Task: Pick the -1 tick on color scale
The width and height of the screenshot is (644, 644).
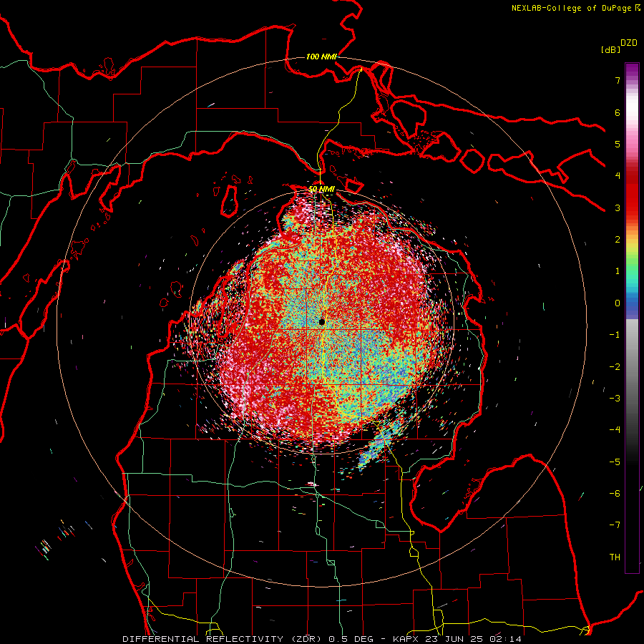Action: [615, 335]
